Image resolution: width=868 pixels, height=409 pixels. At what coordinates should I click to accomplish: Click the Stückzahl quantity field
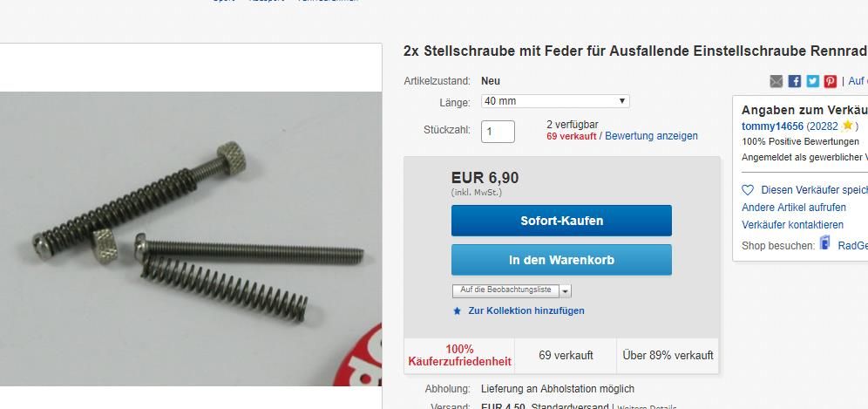[x=498, y=132]
